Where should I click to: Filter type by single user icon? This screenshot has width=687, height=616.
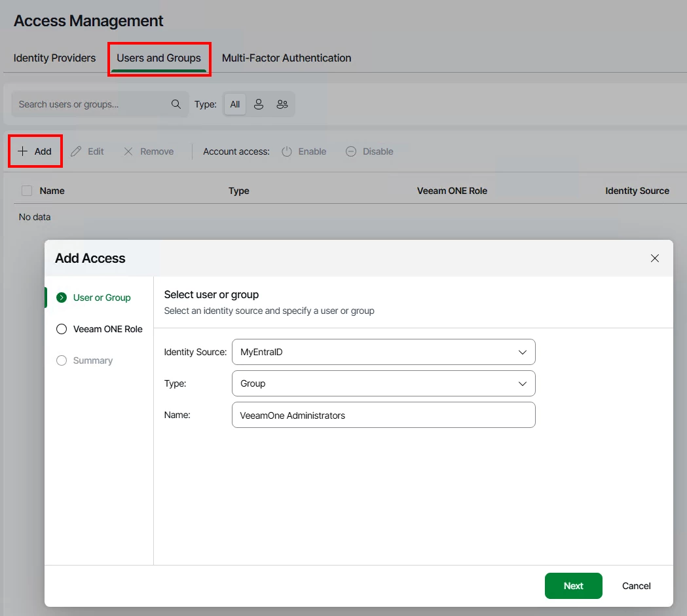tap(259, 104)
